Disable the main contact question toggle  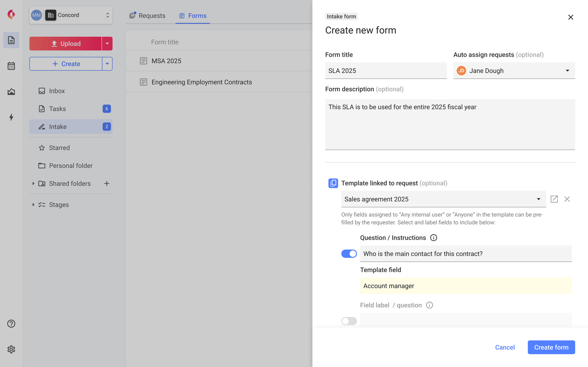point(349,253)
